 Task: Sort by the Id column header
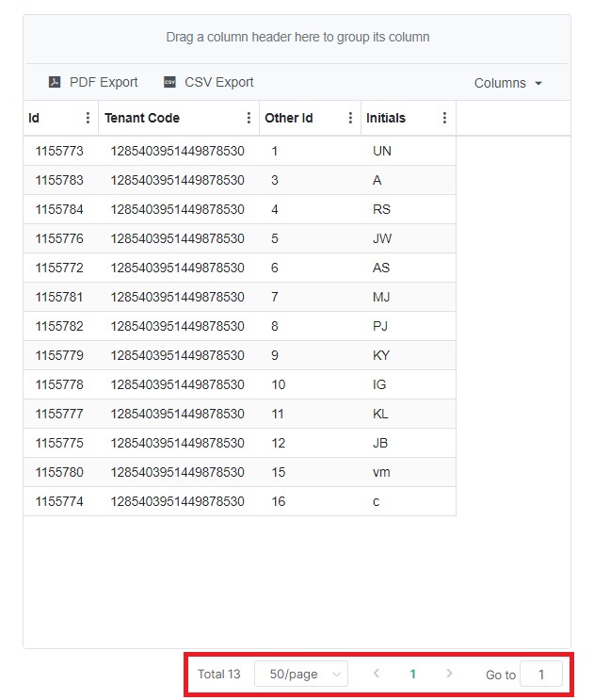coord(34,118)
